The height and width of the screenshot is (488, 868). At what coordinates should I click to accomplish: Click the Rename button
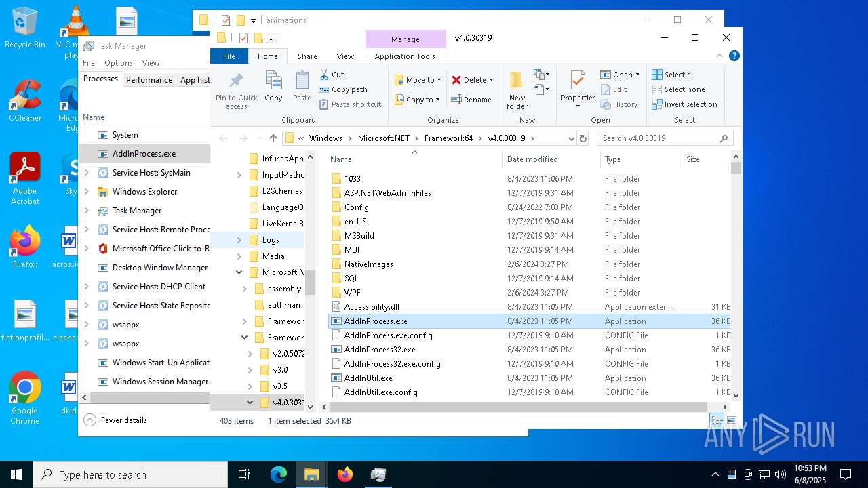472,100
